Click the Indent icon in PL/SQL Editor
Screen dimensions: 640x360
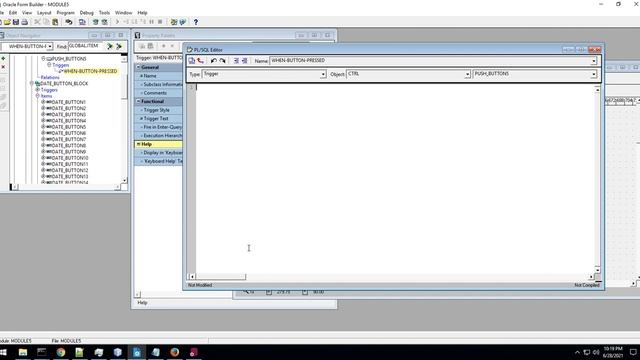click(x=236, y=61)
